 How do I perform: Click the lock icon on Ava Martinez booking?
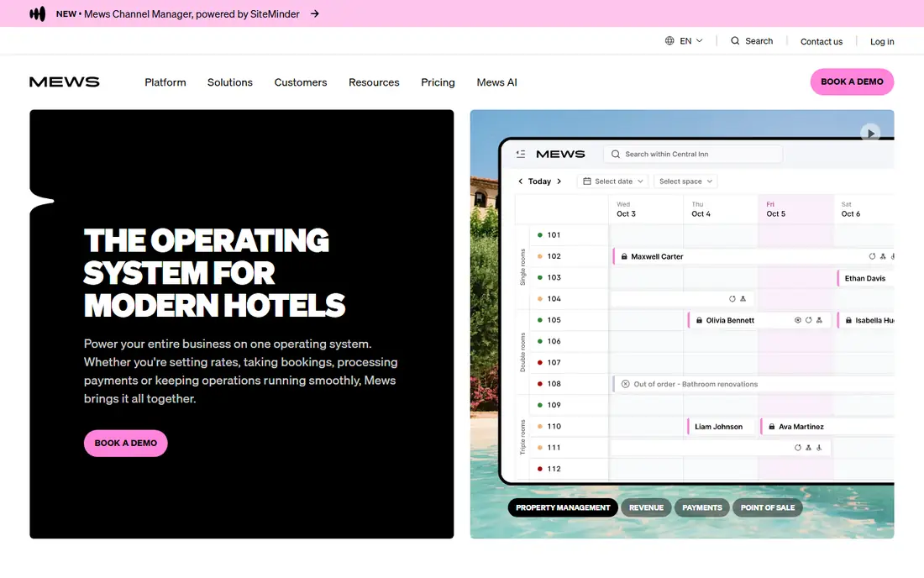[x=771, y=427]
